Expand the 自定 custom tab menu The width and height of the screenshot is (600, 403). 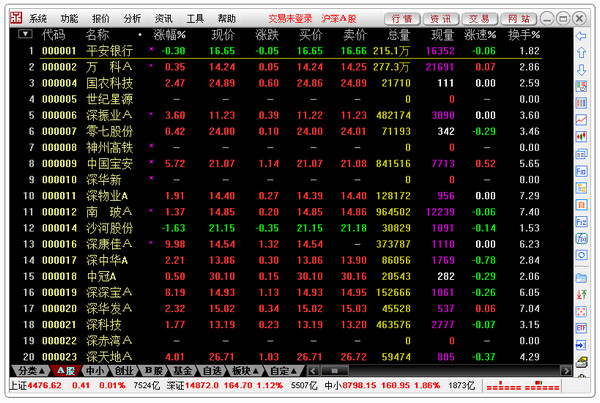click(283, 370)
